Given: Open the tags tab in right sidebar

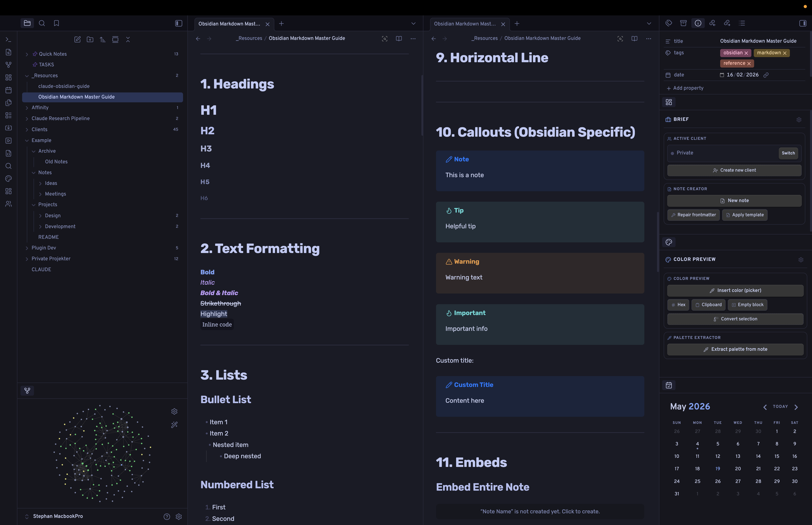Looking at the screenshot, I should point(669,23).
